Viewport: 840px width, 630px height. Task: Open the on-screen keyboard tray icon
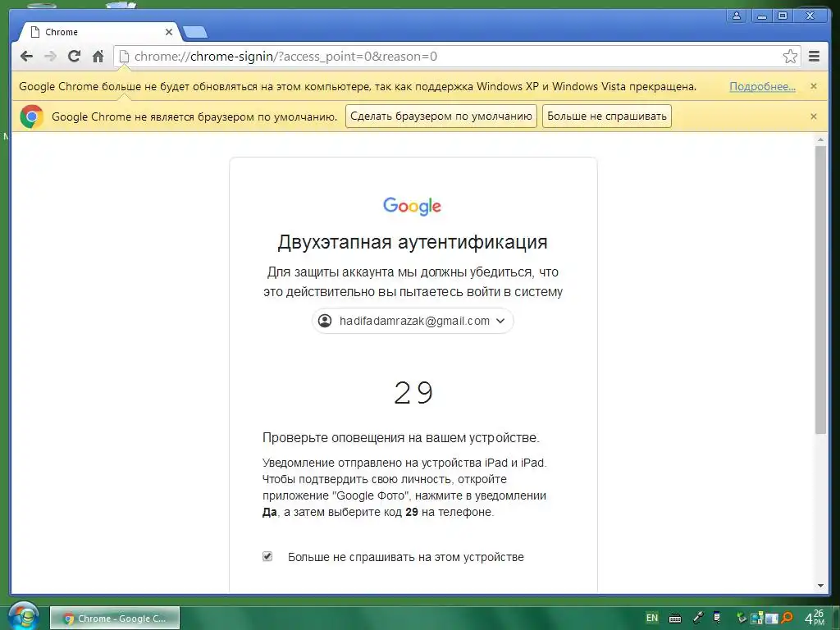(675, 619)
